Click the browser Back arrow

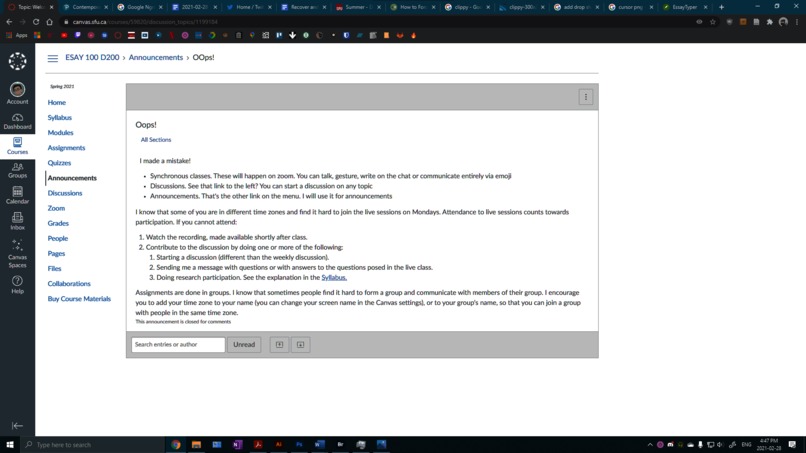[x=9, y=22]
